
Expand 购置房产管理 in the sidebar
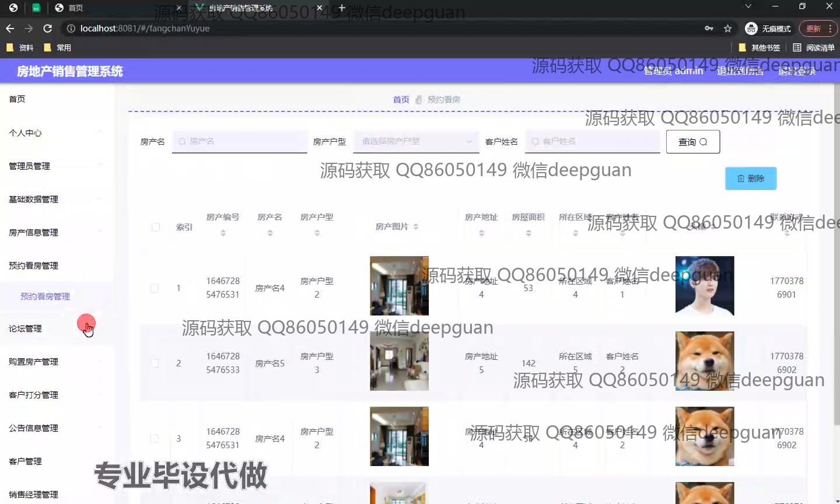coord(57,362)
